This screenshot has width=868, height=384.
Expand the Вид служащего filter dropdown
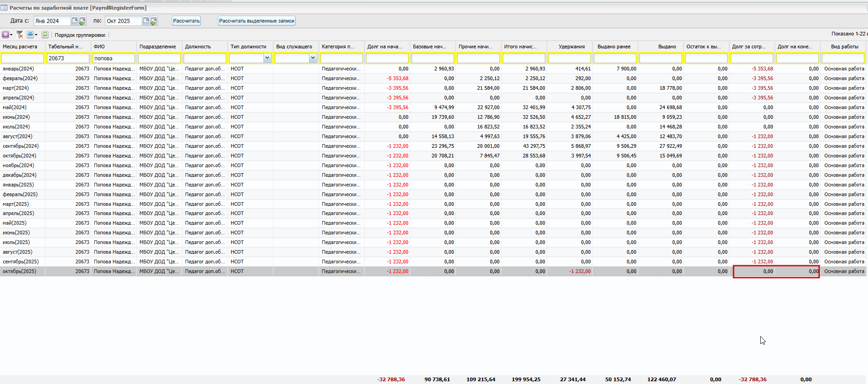pos(313,58)
